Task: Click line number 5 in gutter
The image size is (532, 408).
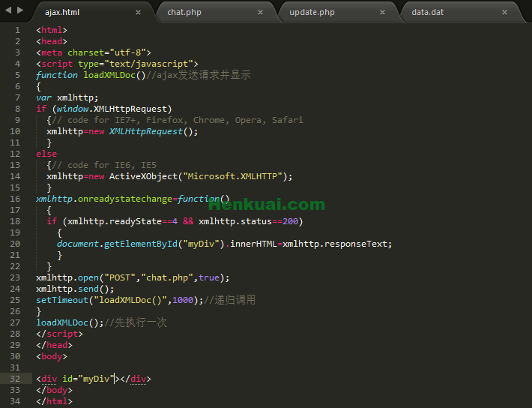Action: (x=17, y=75)
